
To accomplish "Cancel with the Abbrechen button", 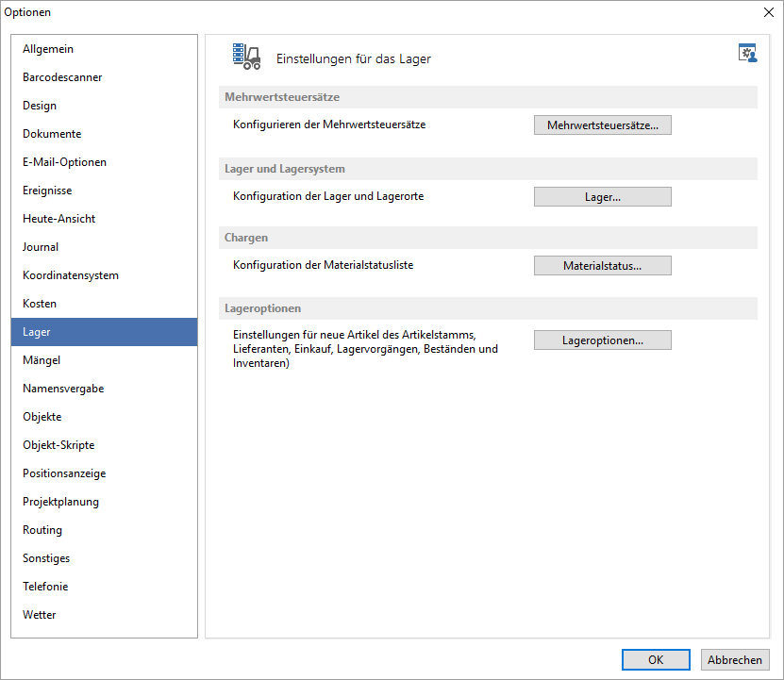I will [x=735, y=660].
